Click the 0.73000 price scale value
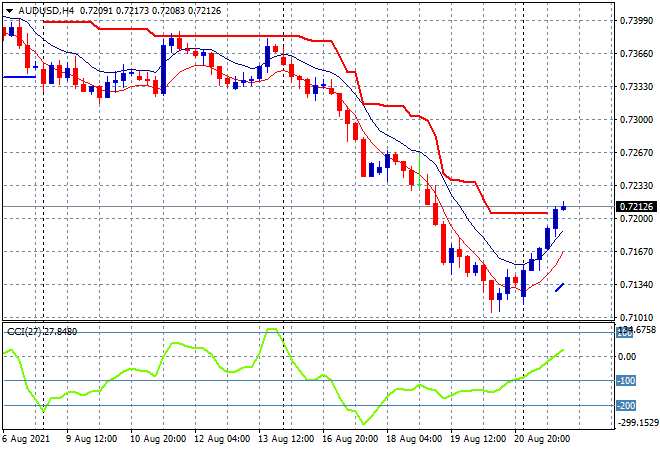660x450 pixels. (636, 120)
